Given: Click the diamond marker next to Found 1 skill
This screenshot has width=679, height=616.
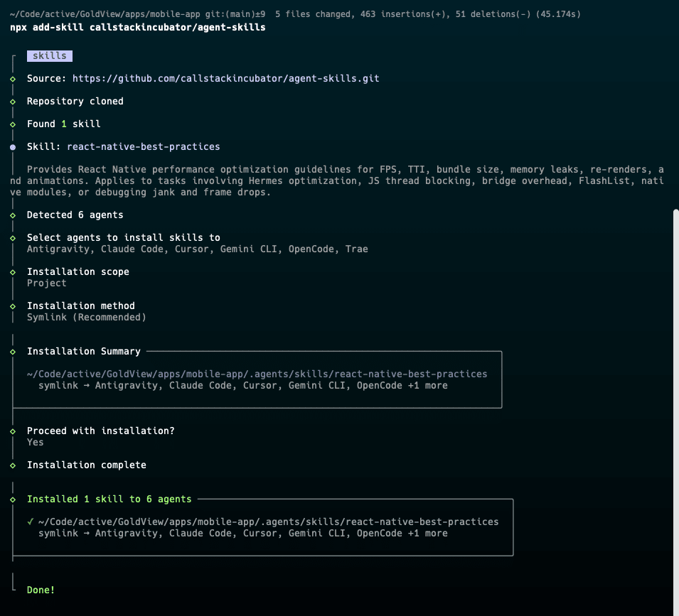Looking at the screenshot, I should coord(13,124).
